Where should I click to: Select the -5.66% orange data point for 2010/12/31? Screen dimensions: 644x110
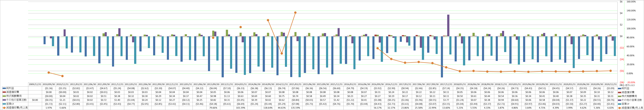pyautogui.click(x=63, y=76)
